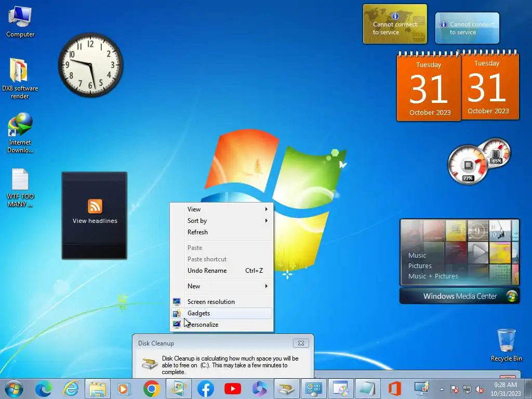
Task: Choose Undo Rename in context menu
Action: tap(221, 271)
